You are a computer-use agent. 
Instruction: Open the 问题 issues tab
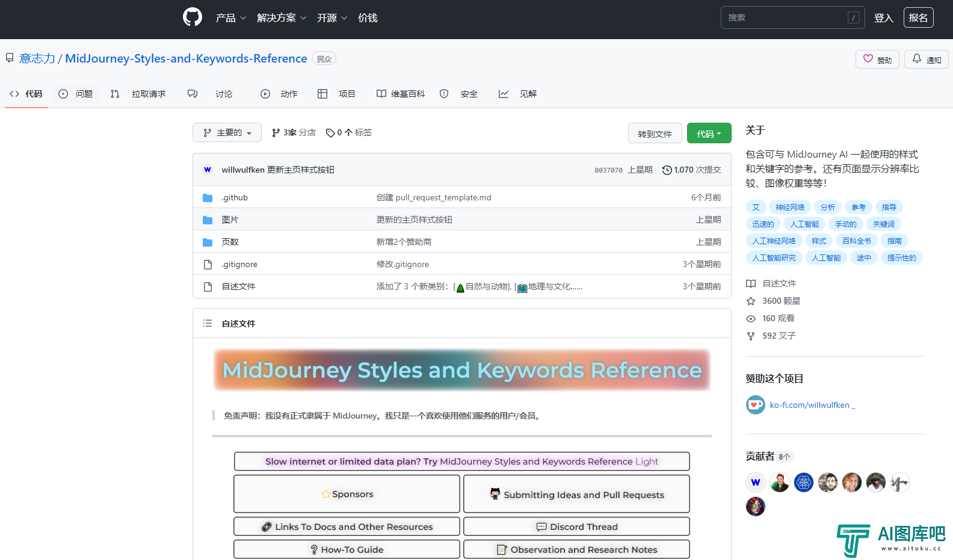coord(76,94)
